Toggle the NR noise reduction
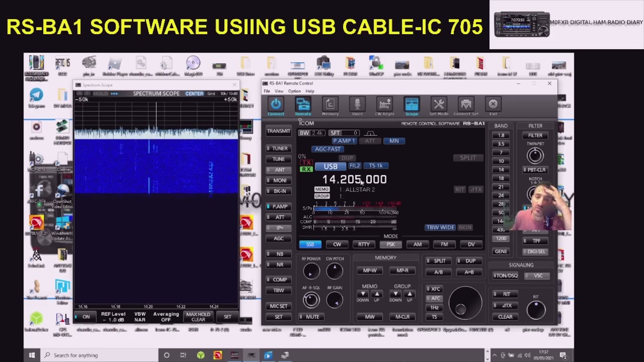Viewport: 644px width, 362px height. pos(278,264)
